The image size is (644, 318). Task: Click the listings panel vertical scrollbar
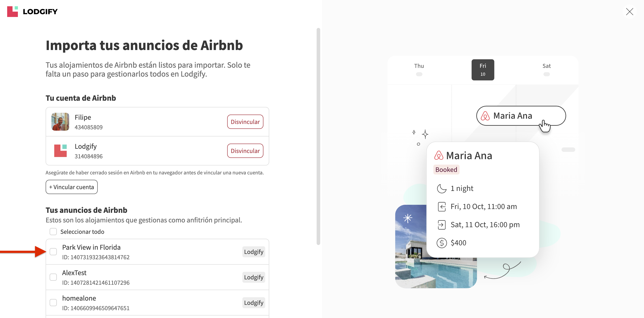point(318,136)
